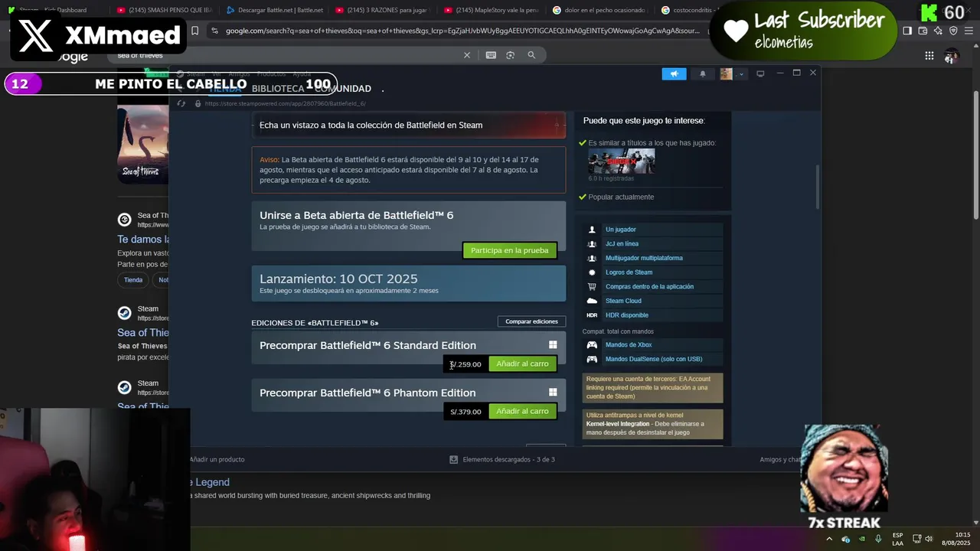Open Steam BIBLIOTECA section
Screen dimensions: 980x551
tap(278, 89)
